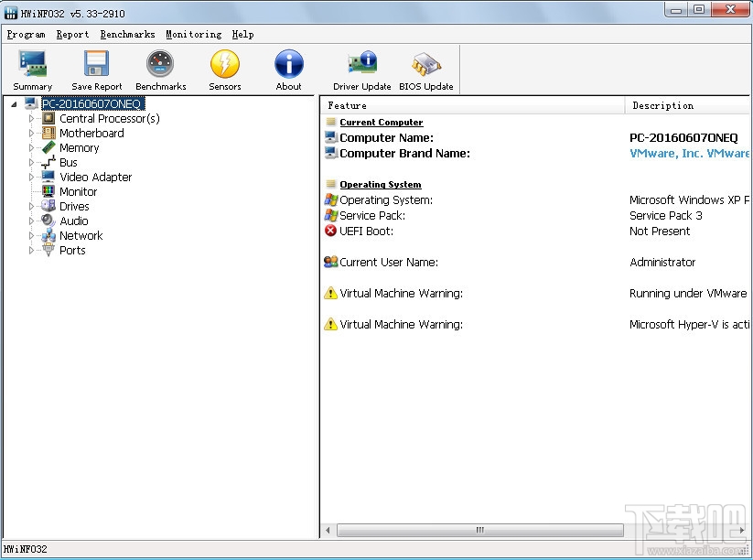Expand the Bus node arrow
This screenshot has height=560, width=753.
click(x=31, y=162)
